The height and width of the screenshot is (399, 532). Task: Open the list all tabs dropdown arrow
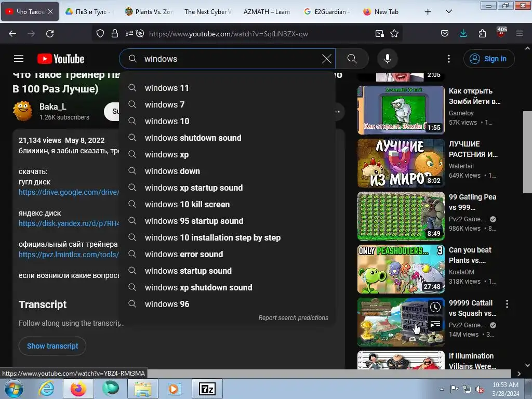tap(448, 11)
